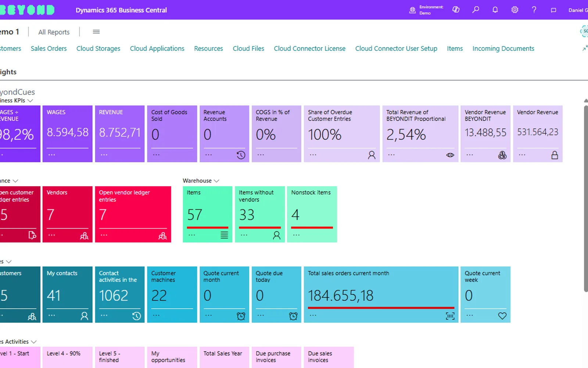Click the Environment Demo globe icon
The height and width of the screenshot is (368, 588).
click(412, 10)
